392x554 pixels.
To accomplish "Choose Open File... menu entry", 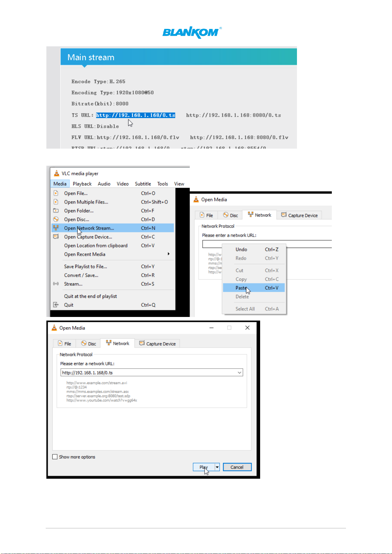I will pos(113,193).
